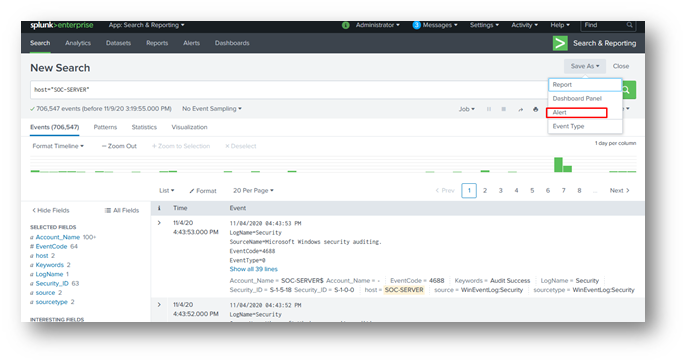The width and height of the screenshot is (687, 364).
Task: Select Dashboard Panel in Save As menu
Action: (x=585, y=99)
